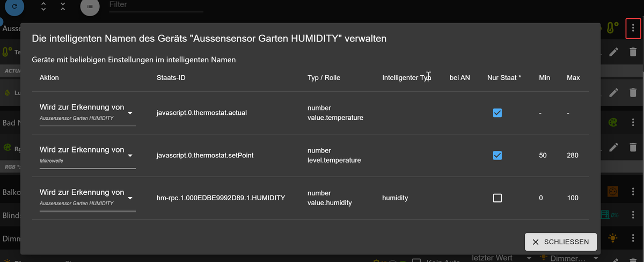The height and width of the screenshot is (262, 644).
Task: Open the red-outlined three-dot menu
Action: point(633,28)
